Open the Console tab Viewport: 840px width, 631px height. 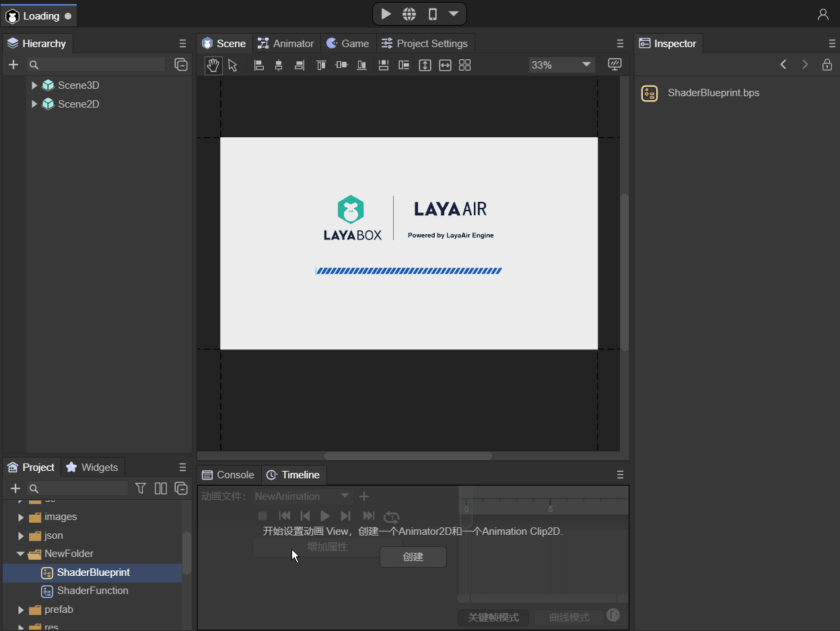pyautogui.click(x=228, y=475)
